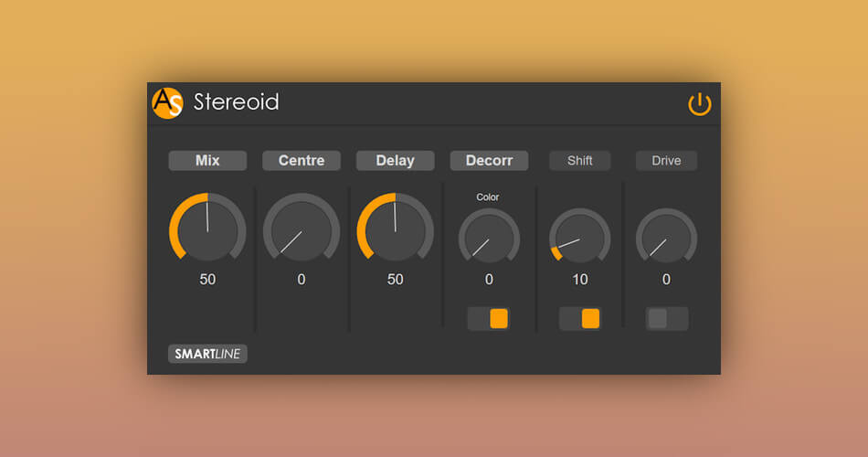Toggle the plugin power button
The height and width of the screenshot is (457, 868).
point(700,103)
